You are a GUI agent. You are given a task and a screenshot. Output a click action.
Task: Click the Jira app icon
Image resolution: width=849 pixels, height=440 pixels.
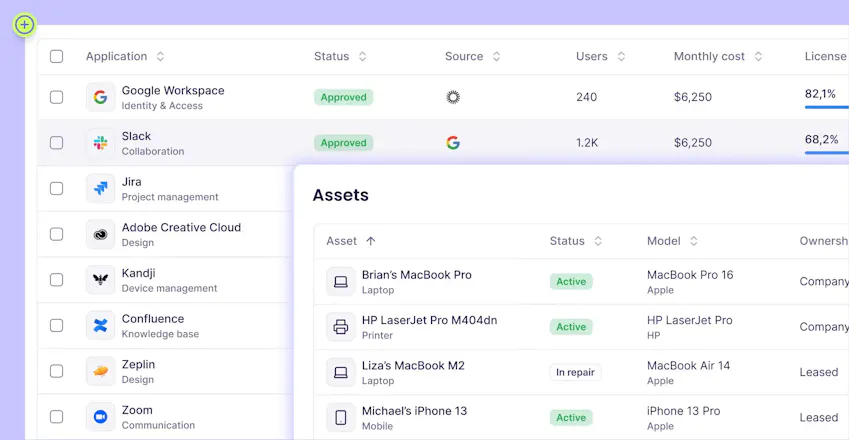point(100,188)
